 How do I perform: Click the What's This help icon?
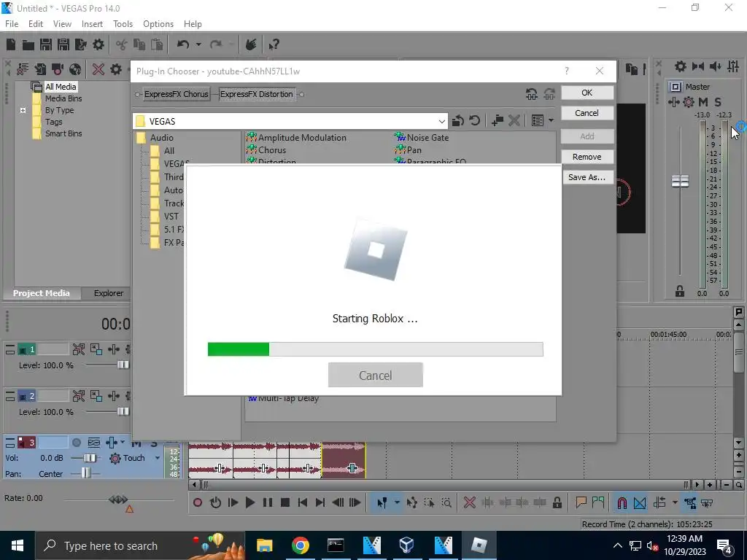pos(274,44)
